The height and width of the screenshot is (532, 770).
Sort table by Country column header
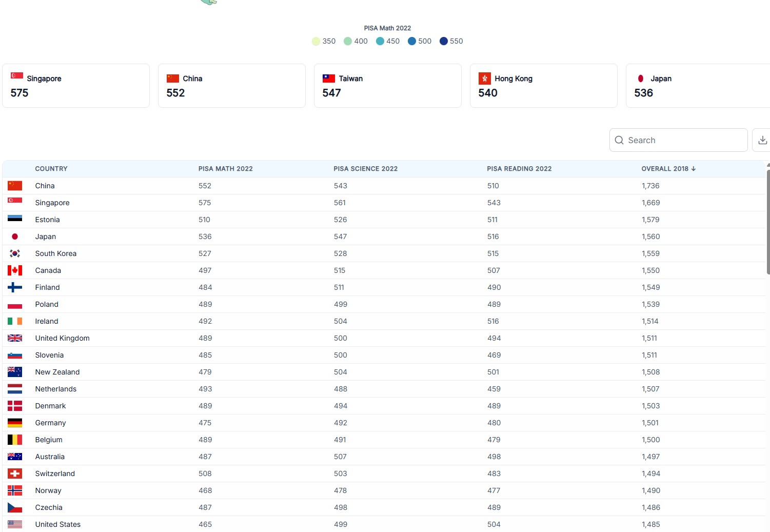click(51, 169)
